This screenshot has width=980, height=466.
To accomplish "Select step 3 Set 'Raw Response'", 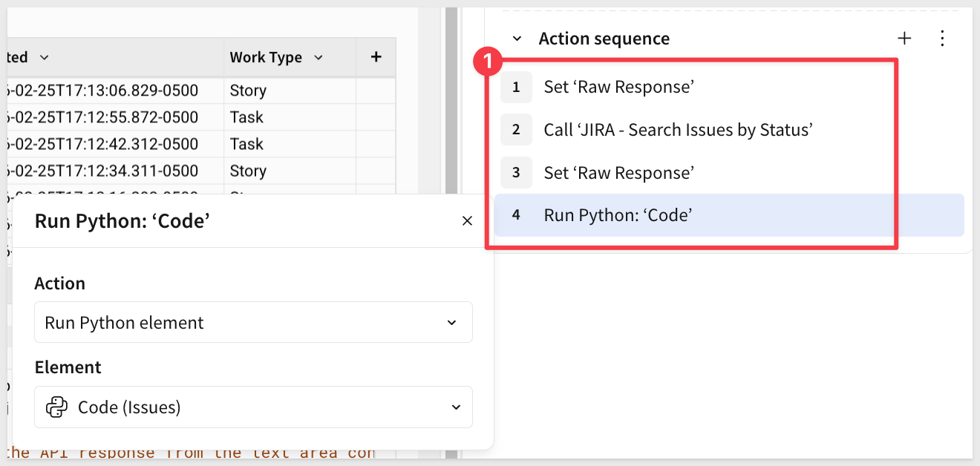I will pyautogui.click(x=618, y=173).
